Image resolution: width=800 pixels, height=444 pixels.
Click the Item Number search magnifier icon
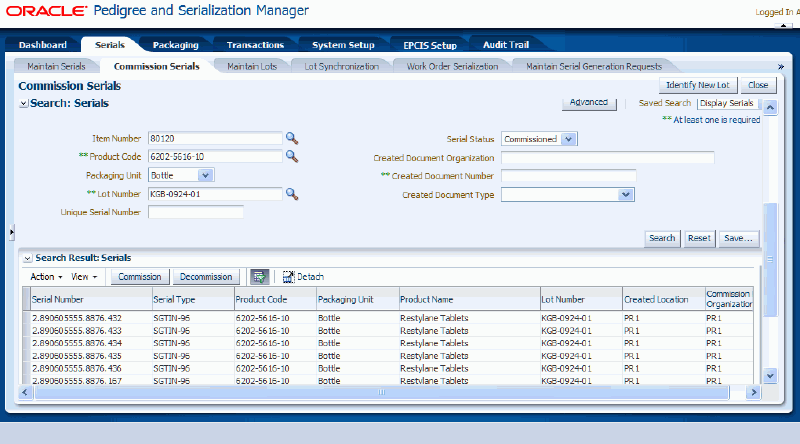[x=292, y=139]
